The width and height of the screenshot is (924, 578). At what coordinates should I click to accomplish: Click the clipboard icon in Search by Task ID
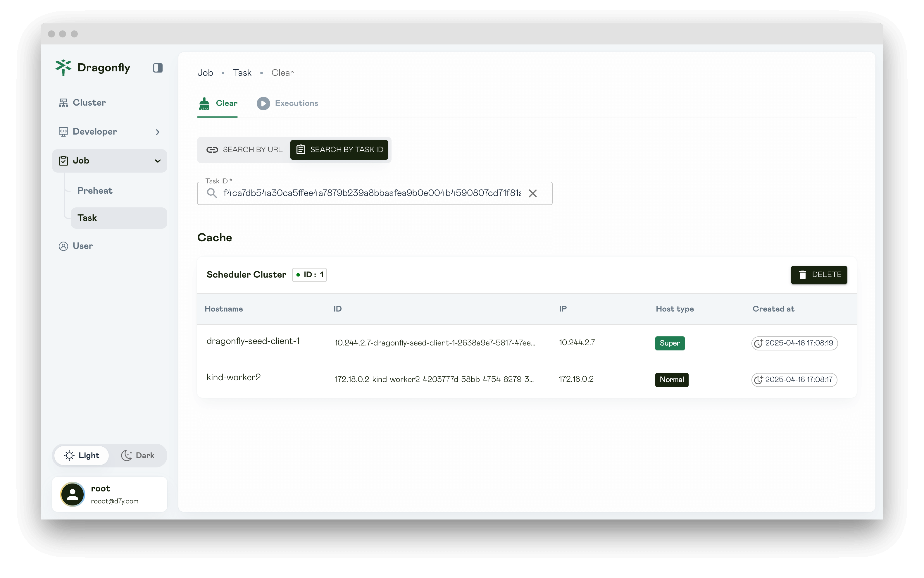coord(301,150)
